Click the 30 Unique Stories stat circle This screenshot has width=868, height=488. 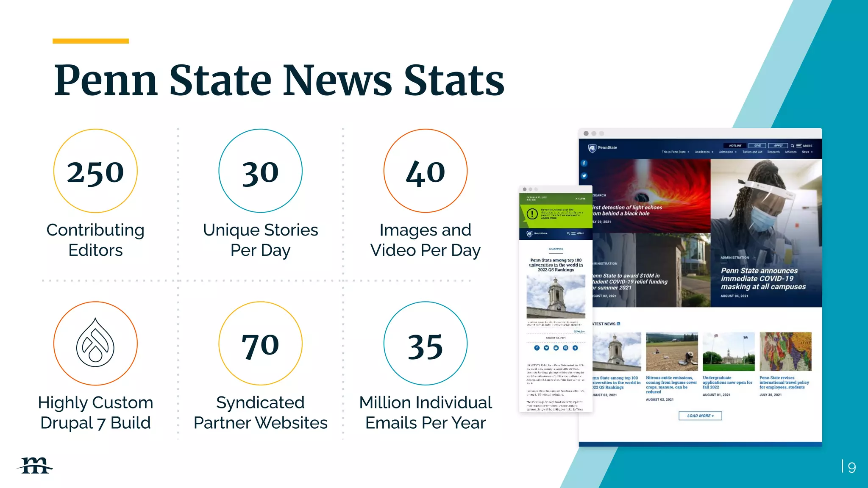pos(260,171)
